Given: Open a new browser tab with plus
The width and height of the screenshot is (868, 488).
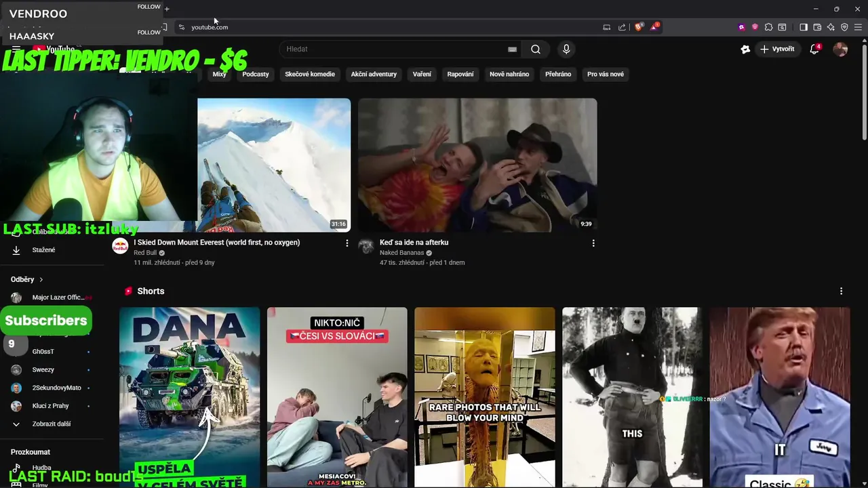Looking at the screenshot, I should click(167, 9).
